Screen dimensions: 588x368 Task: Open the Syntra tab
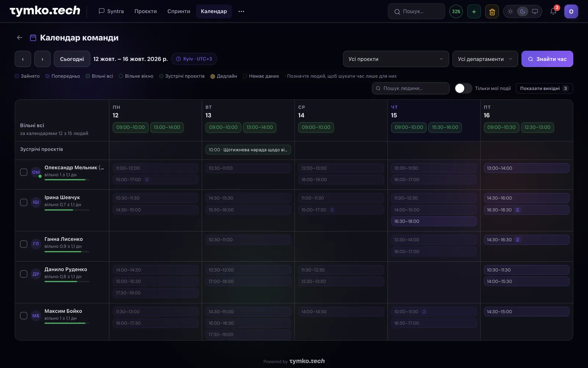pyautogui.click(x=111, y=11)
